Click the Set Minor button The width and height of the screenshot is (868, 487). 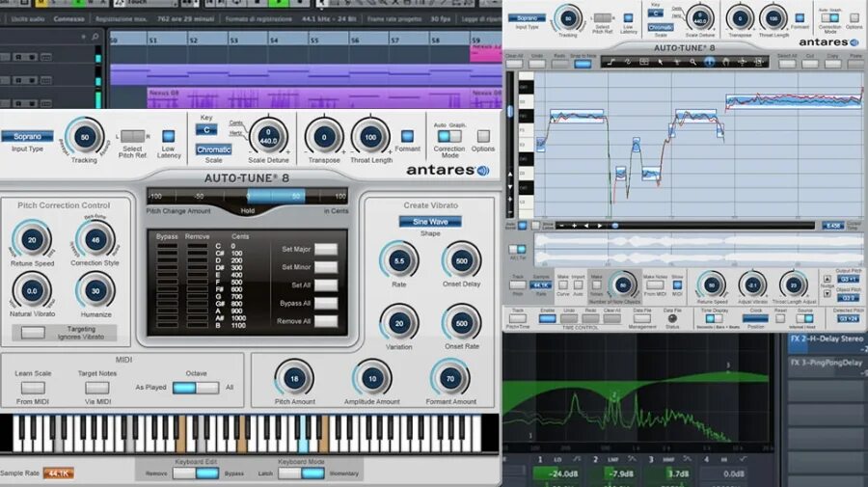point(326,267)
